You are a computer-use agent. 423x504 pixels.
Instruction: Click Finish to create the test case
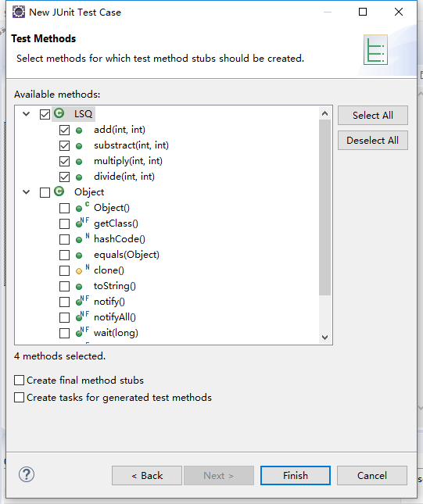[296, 475]
